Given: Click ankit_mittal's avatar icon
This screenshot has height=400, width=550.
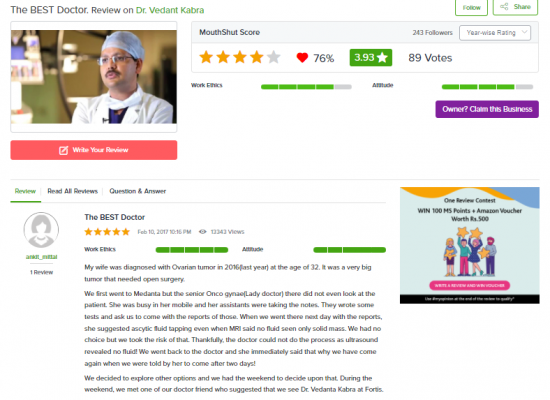Looking at the screenshot, I should point(41,230).
